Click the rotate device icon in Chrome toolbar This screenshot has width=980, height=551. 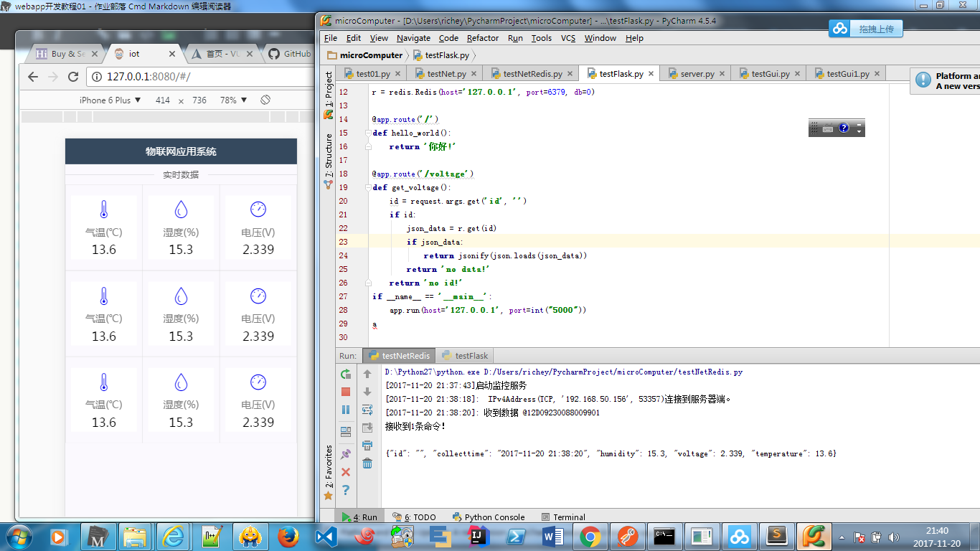(x=265, y=100)
